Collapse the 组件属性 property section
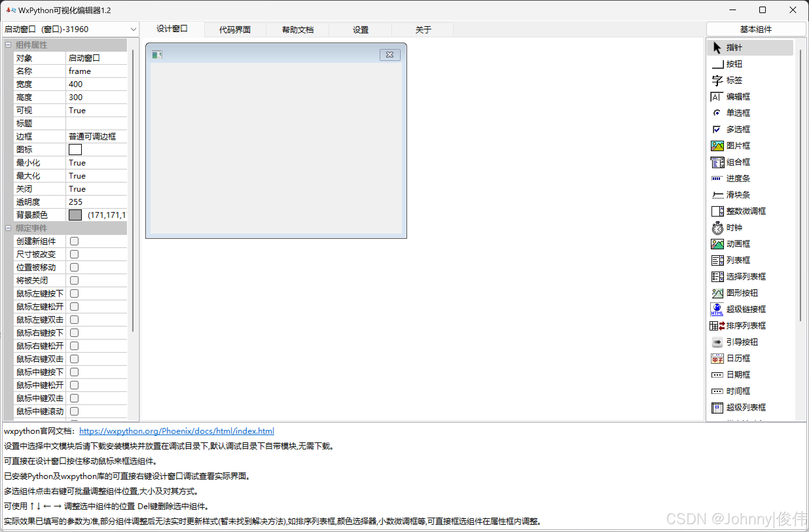The width and height of the screenshot is (809, 532). 8,45
